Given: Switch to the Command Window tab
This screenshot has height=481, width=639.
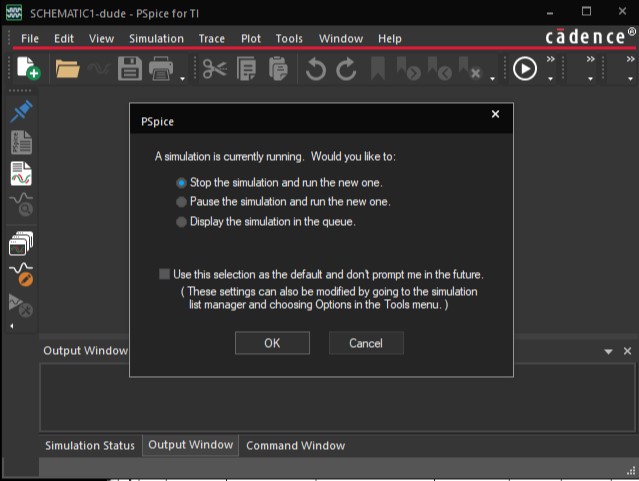Looking at the screenshot, I should pyautogui.click(x=295, y=446).
